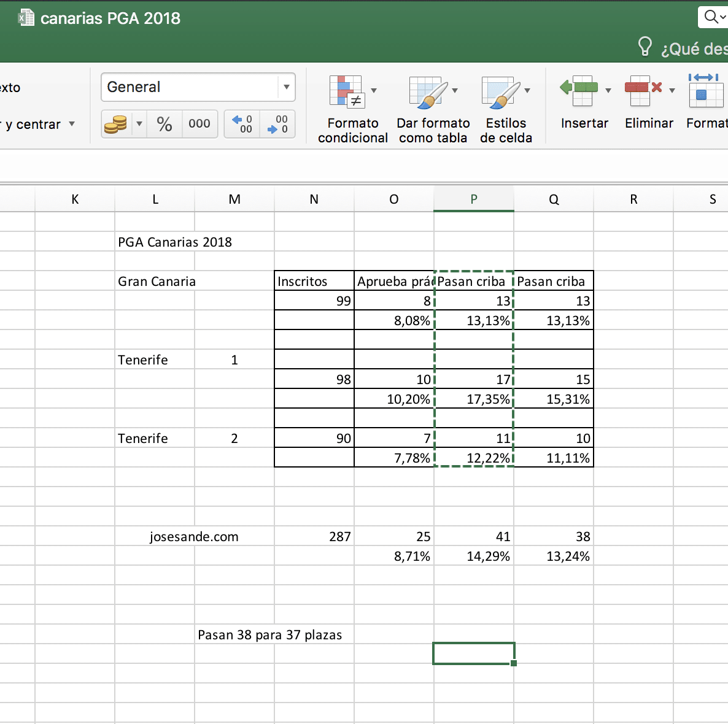Expand the Insertar dropdown arrow
Viewport: 728px width, 724px height.
[608, 91]
